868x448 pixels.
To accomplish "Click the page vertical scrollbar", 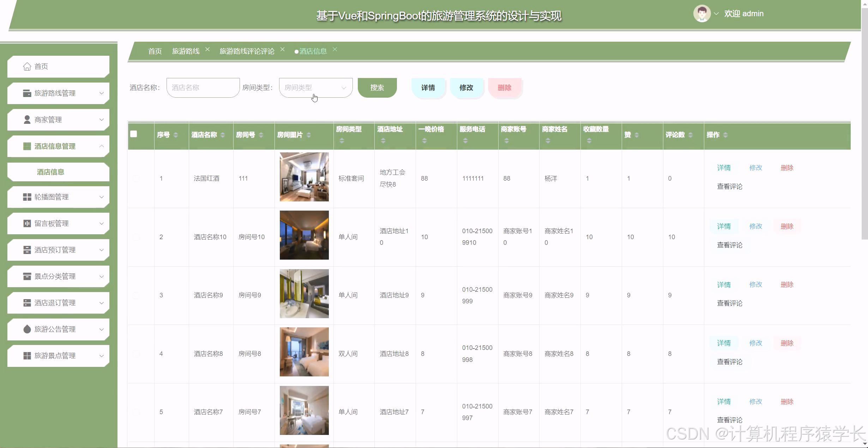I will [x=864, y=123].
